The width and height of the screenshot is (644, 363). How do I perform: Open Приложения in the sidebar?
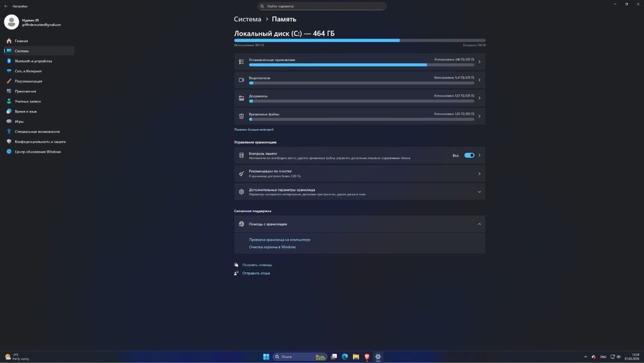click(x=39, y=92)
